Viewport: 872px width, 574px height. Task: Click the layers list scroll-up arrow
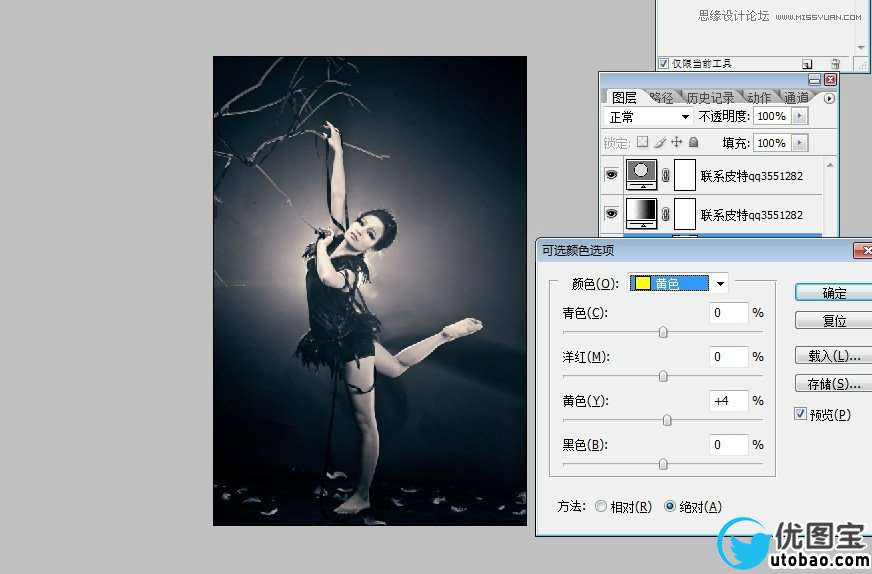point(830,165)
